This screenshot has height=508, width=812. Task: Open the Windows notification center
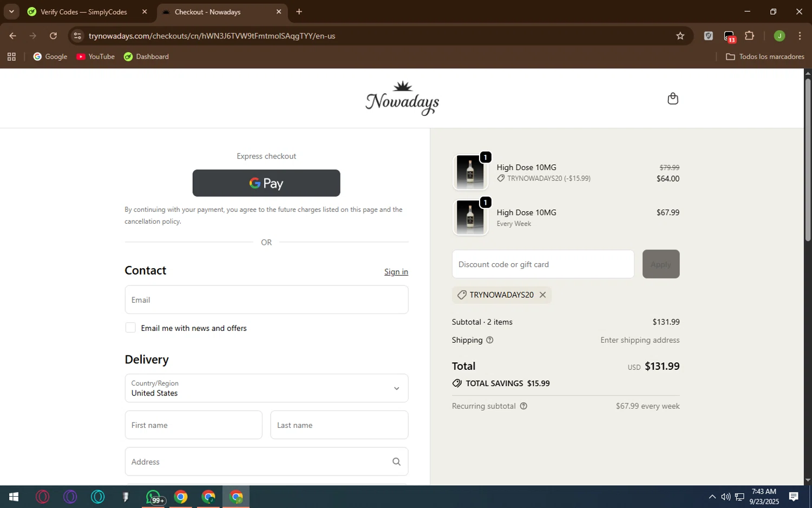coord(794,497)
